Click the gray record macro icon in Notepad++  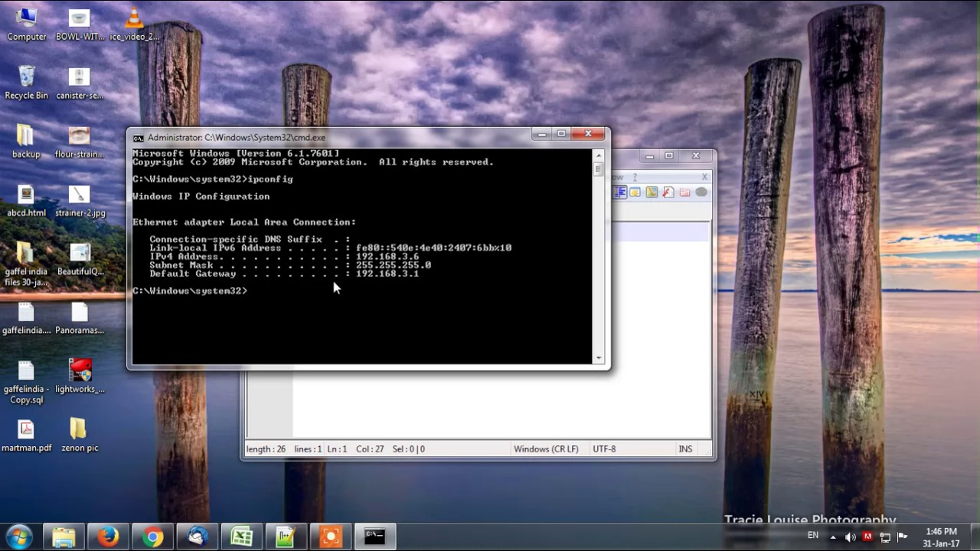click(x=701, y=192)
